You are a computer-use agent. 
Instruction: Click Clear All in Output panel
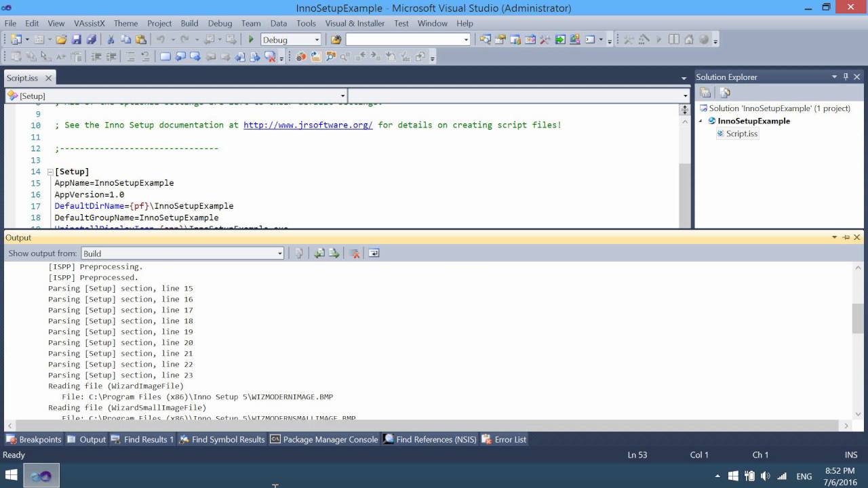tap(354, 253)
